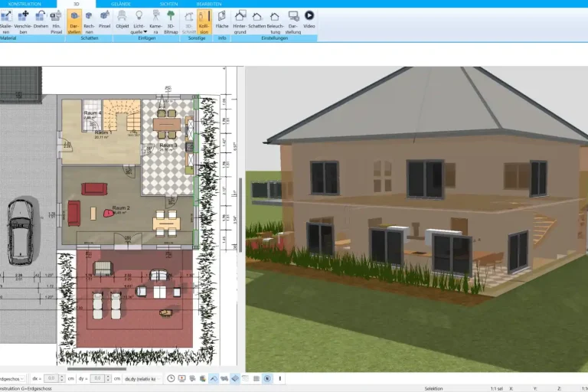Increase the dx value with stepper
Image resolution: width=588 pixels, height=392 pixels.
pos(62,377)
